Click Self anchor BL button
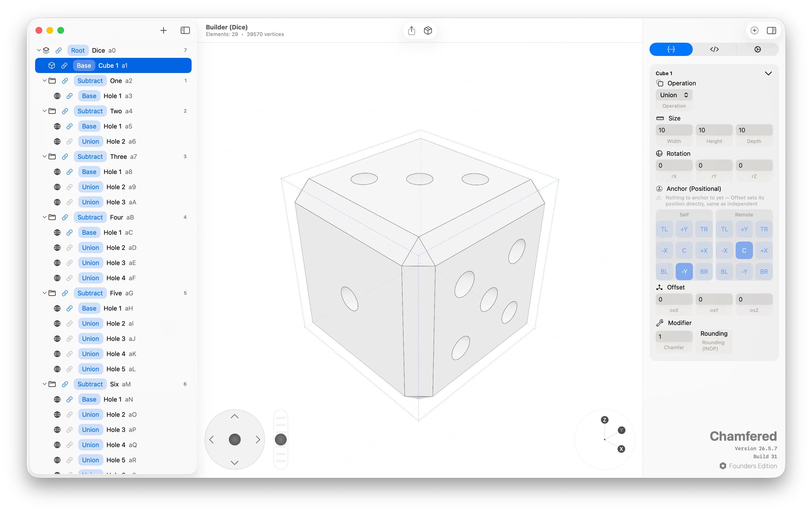812x513 pixels. point(664,272)
